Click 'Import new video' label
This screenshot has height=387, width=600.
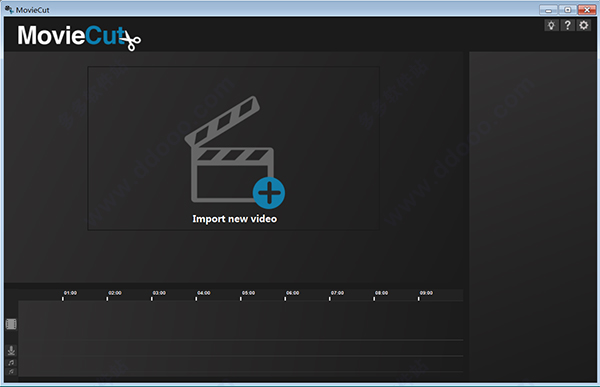(x=235, y=219)
